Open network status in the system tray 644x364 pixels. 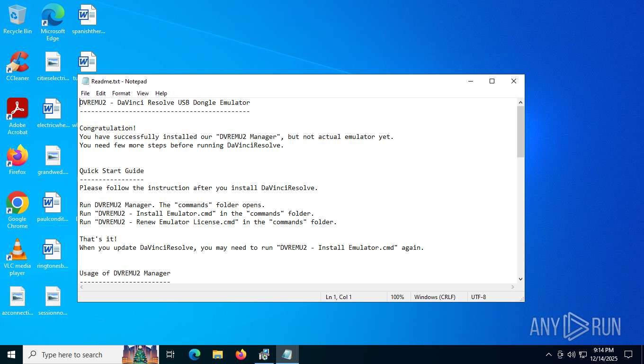click(583, 355)
